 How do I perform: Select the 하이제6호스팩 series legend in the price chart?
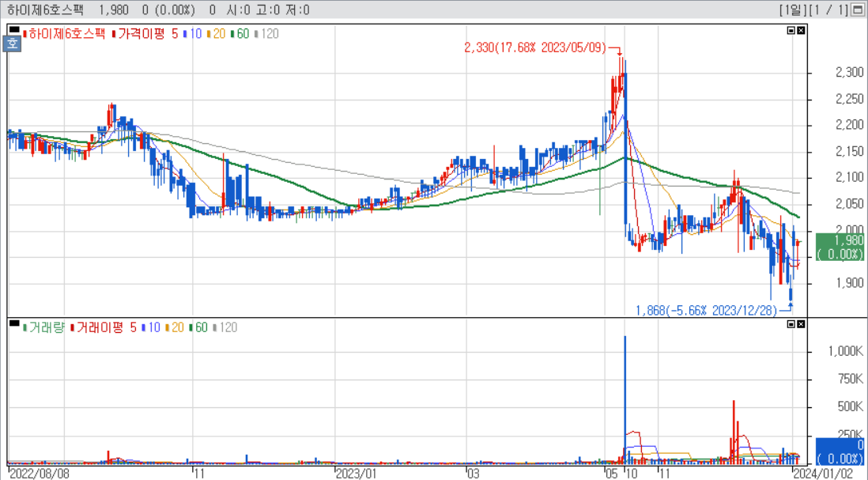coord(64,34)
